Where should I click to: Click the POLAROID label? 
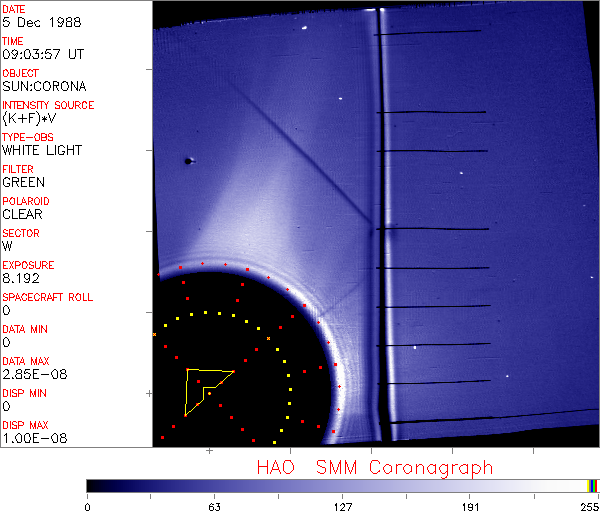coord(26,201)
